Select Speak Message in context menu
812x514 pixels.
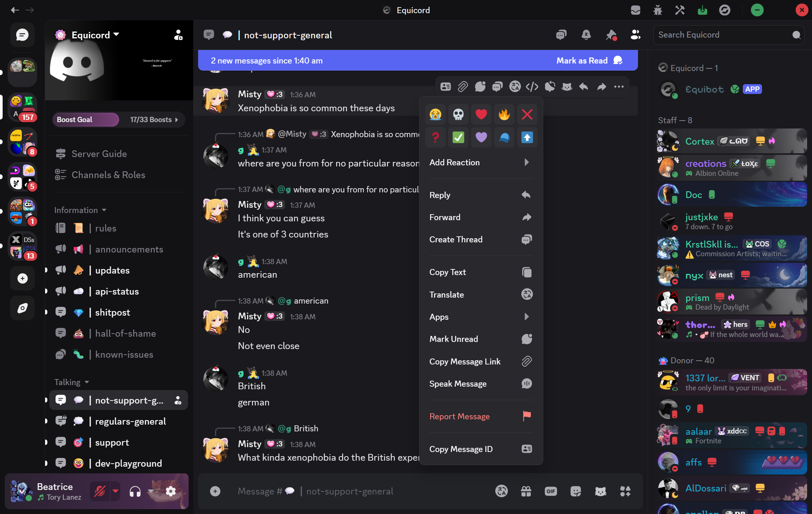(x=481, y=384)
